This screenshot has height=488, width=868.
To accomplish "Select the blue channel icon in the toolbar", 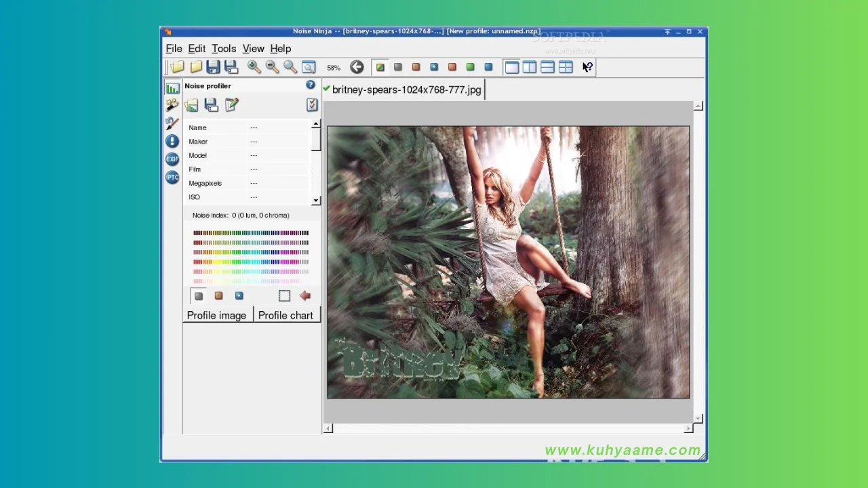I will click(x=488, y=67).
